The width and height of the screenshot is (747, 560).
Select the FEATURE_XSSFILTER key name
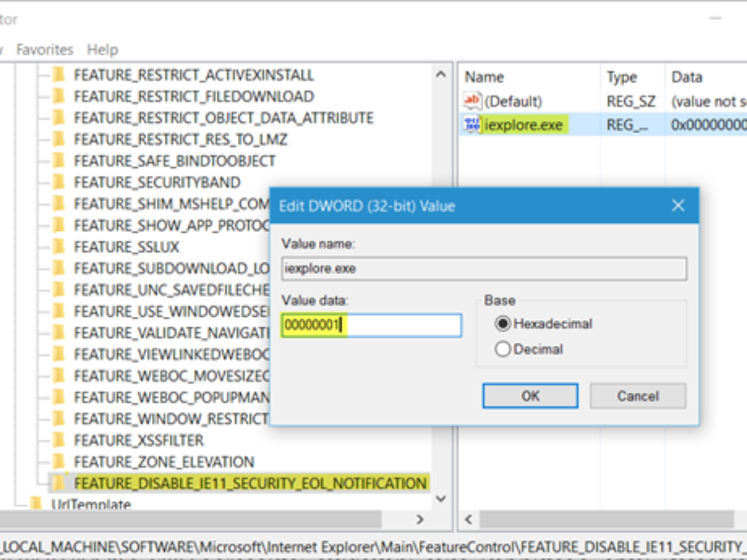(x=138, y=441)
